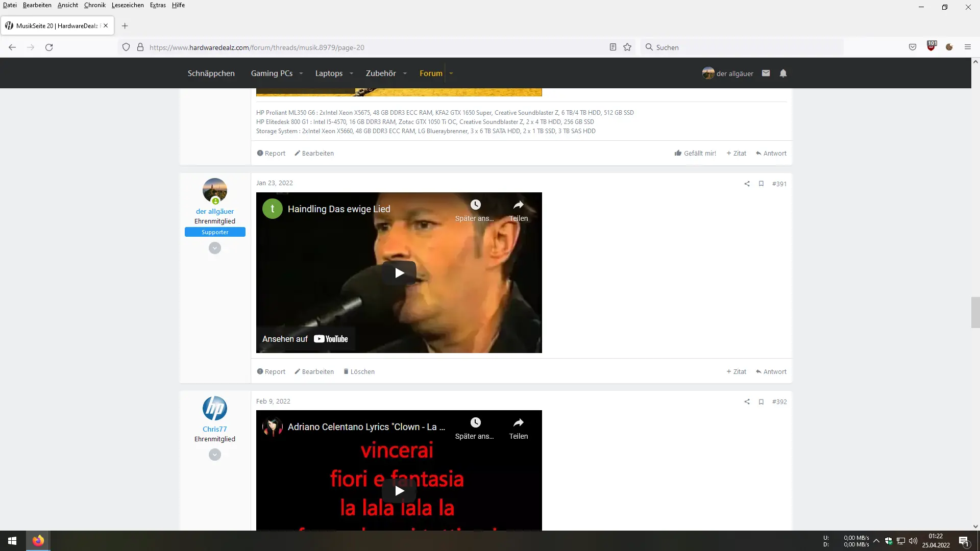Focus the Suchen search field
The height and width of the screenshot is (551, 980).
tap(743, 47)
